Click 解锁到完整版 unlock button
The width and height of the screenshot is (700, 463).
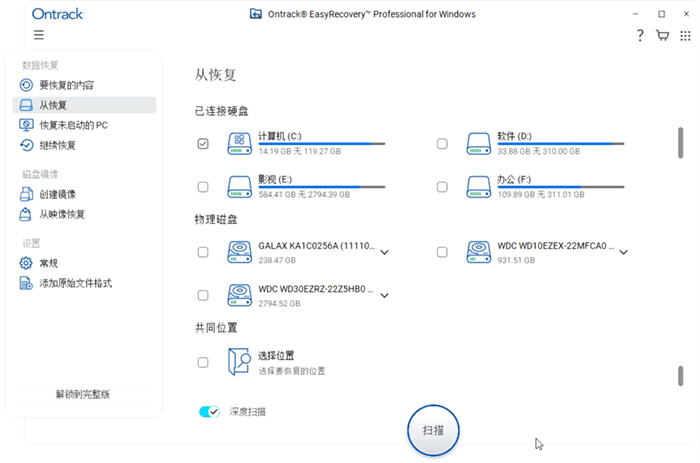coord(83,394)
